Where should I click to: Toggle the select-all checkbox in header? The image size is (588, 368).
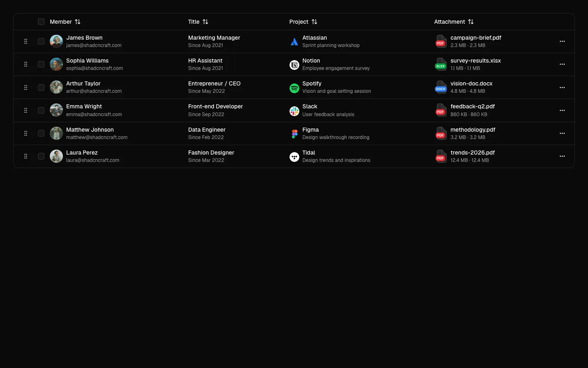click(x=41, y=22)
